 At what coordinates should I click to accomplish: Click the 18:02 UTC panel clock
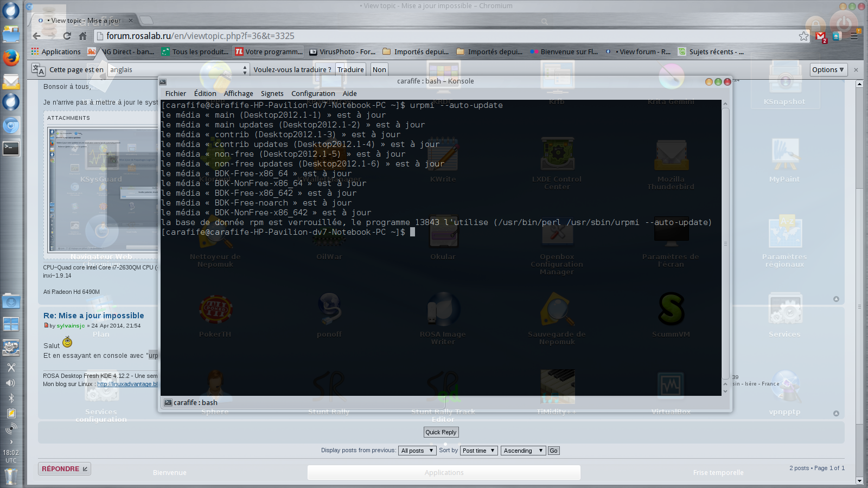click(x=11, y=456)
